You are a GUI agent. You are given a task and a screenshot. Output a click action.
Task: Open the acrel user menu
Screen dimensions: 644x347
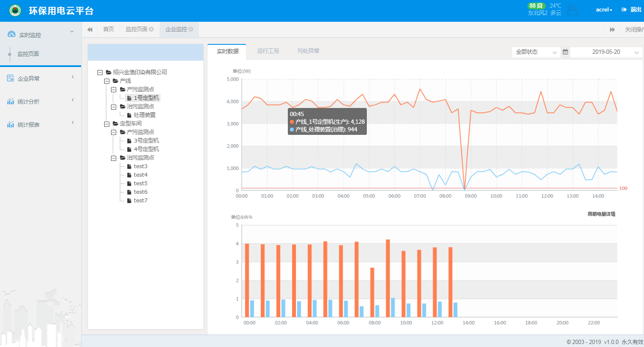(604, 10)
